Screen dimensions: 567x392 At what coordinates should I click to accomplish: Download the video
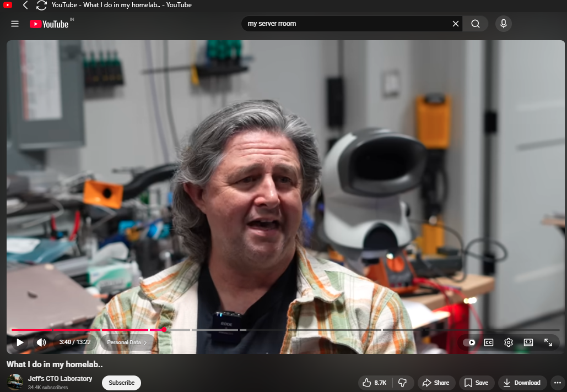coord(522,383)
